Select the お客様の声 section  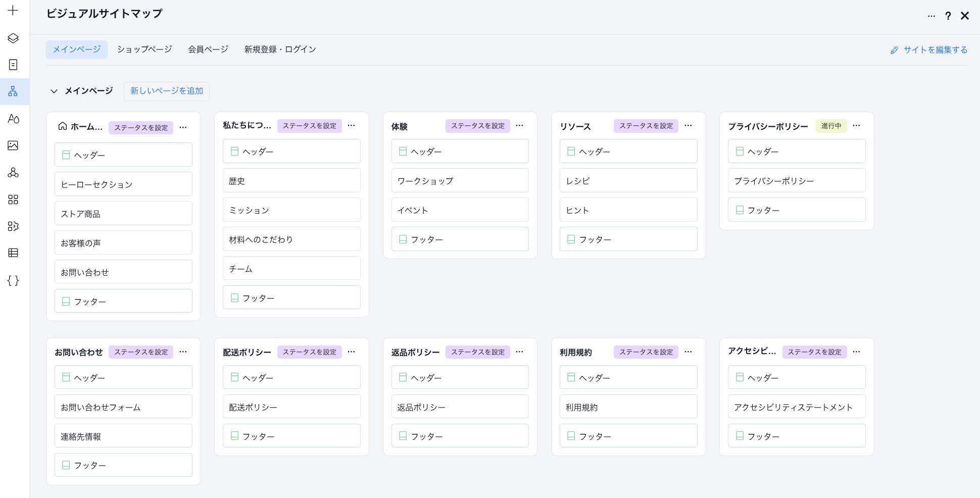point(123,242)
